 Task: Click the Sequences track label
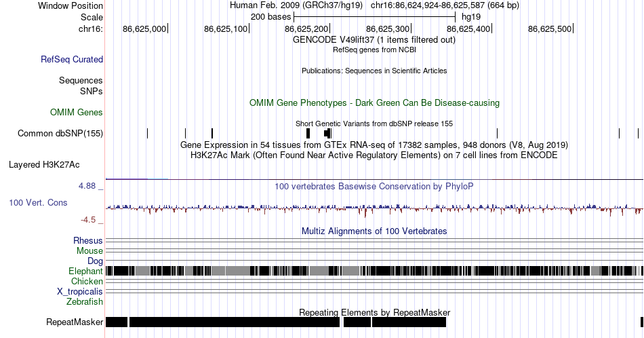point(81,80)
